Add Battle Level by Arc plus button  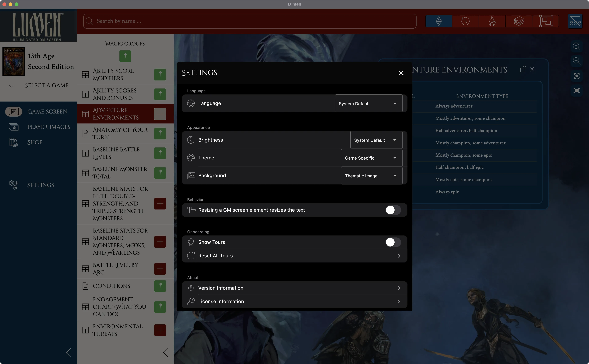click(x=160, y=269)
